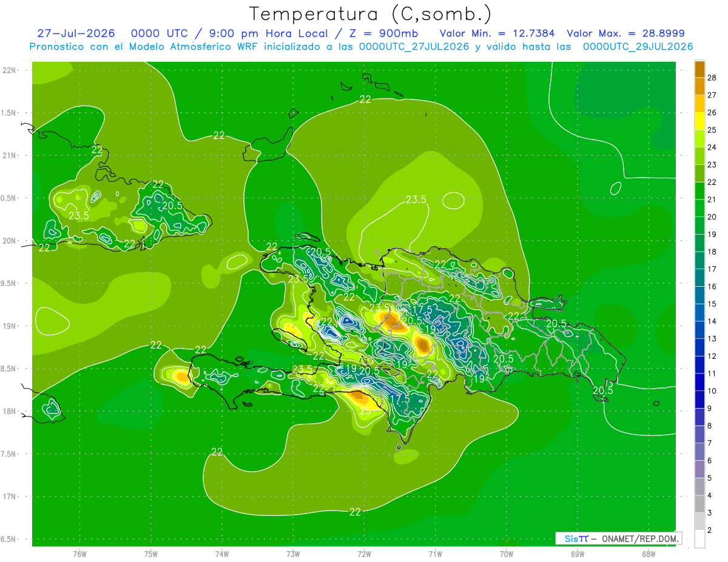Screen dimensions: 728x562
Task: Click the "0000 UTC" time in the header
Action: pos(159,33)
